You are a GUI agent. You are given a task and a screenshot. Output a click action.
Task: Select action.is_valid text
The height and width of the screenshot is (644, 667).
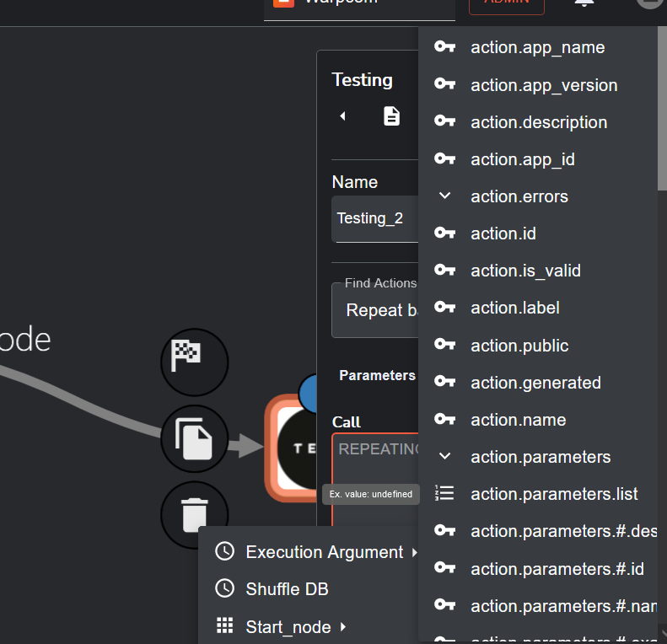[x=525, y=271]
